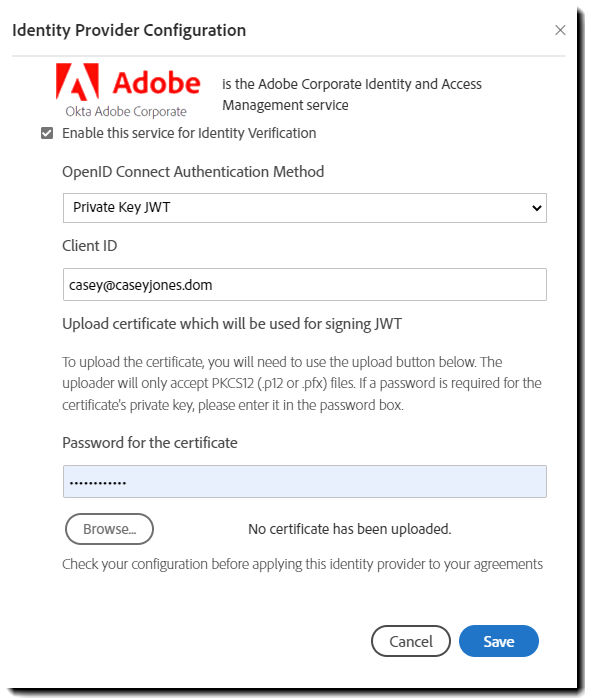The image size is (599, 698).
Task: Click the Enable this service for Identity Verification label
Action: coord(189,133)
